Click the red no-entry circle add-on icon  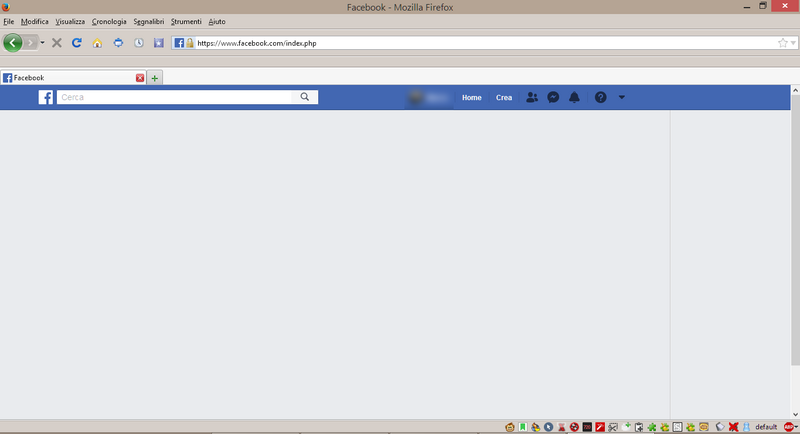(574, 427)
